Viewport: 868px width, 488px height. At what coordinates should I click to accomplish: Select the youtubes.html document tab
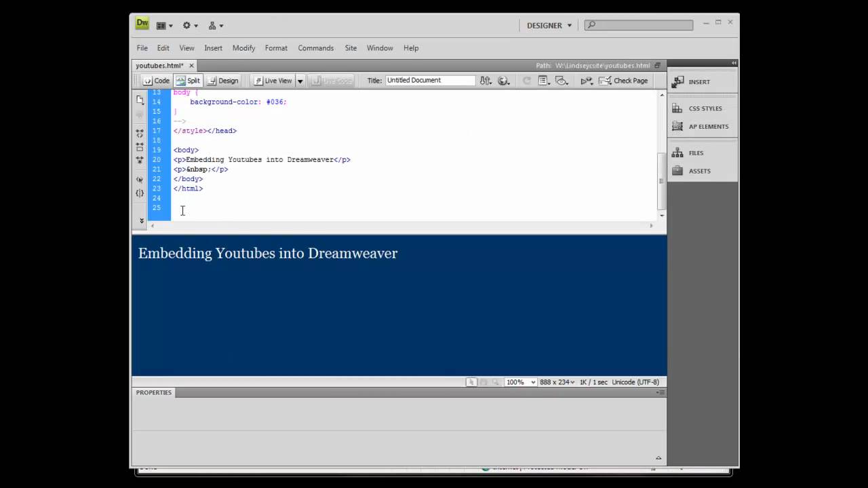(159, 66)
